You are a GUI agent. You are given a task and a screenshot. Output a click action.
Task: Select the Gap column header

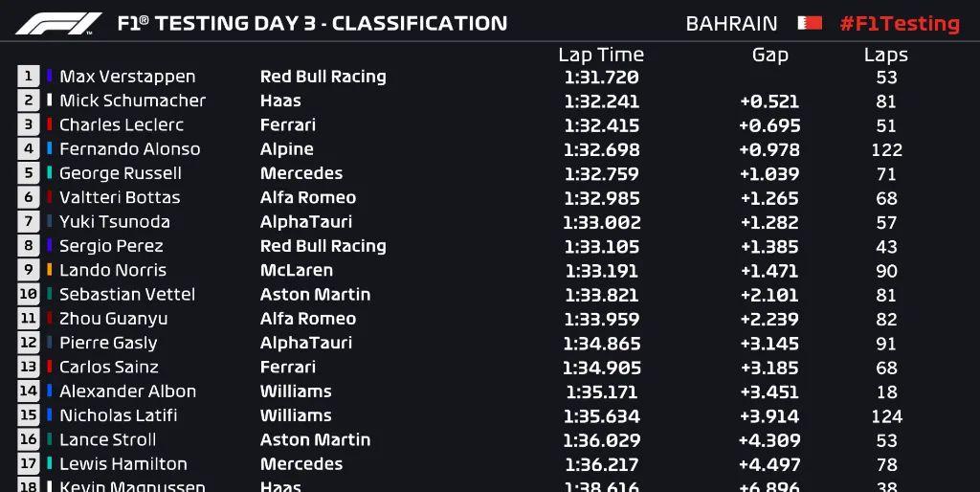point(770,56)
